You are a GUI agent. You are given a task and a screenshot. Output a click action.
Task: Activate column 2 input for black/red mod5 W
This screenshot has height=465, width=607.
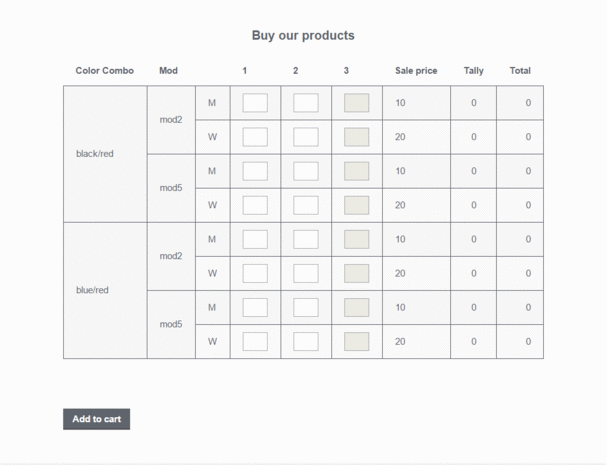(x=306, y=205)
